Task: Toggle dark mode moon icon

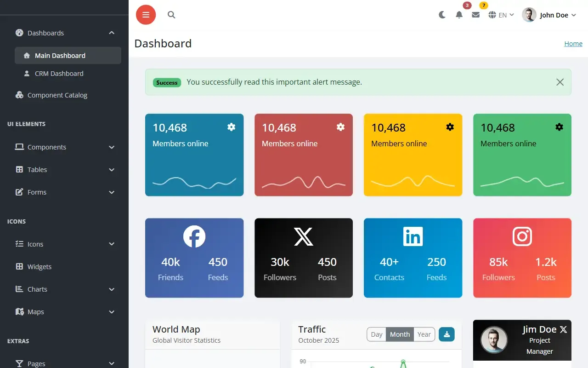Action: [x=442, y=15]
